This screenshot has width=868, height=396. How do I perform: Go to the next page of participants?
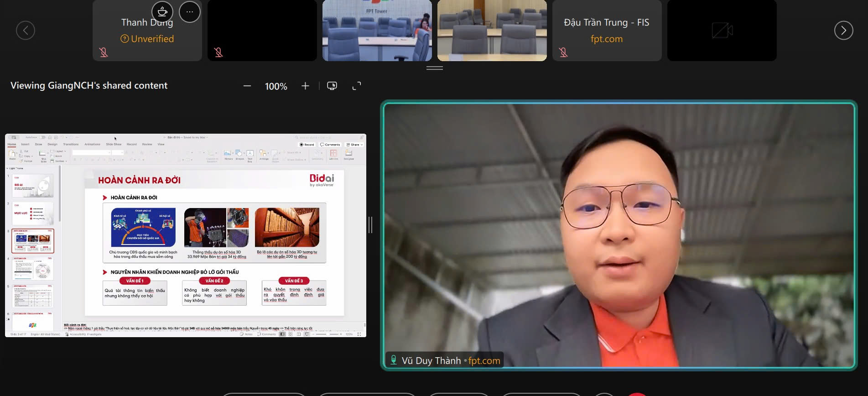tap(843, 31)
